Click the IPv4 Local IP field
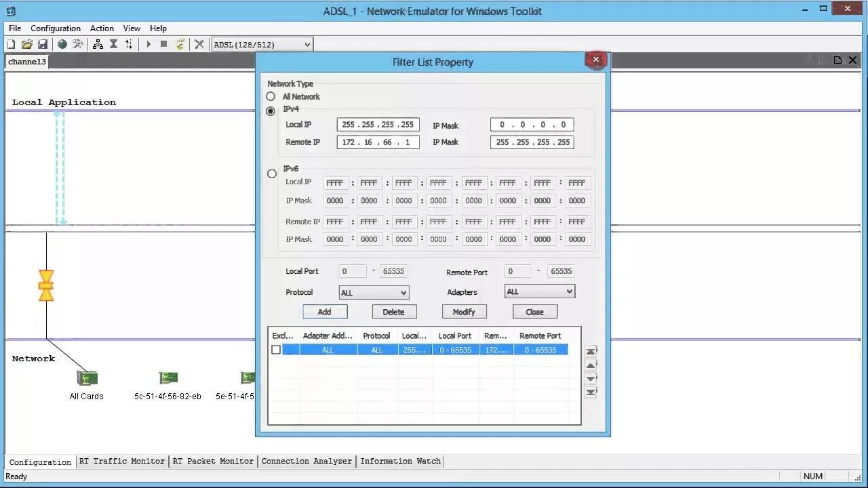 378,125
